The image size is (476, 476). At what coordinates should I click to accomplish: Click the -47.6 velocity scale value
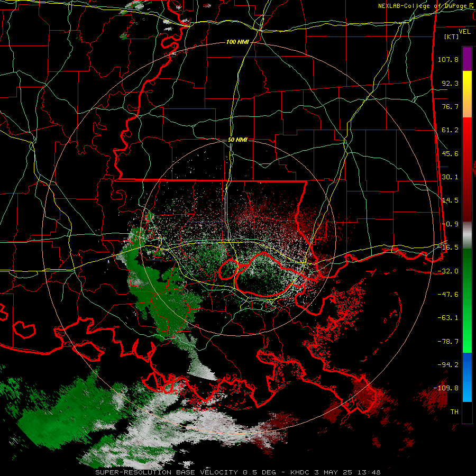coord(448,295)
